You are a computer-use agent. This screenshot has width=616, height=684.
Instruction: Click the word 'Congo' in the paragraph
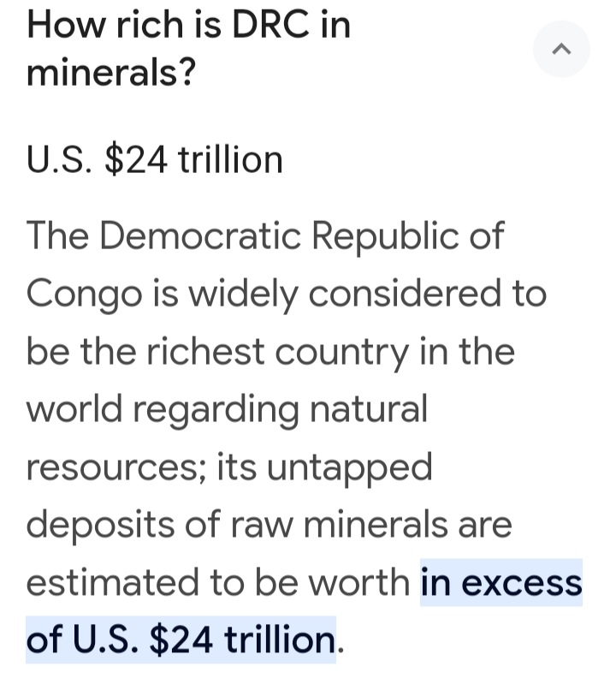click(85, 294)
